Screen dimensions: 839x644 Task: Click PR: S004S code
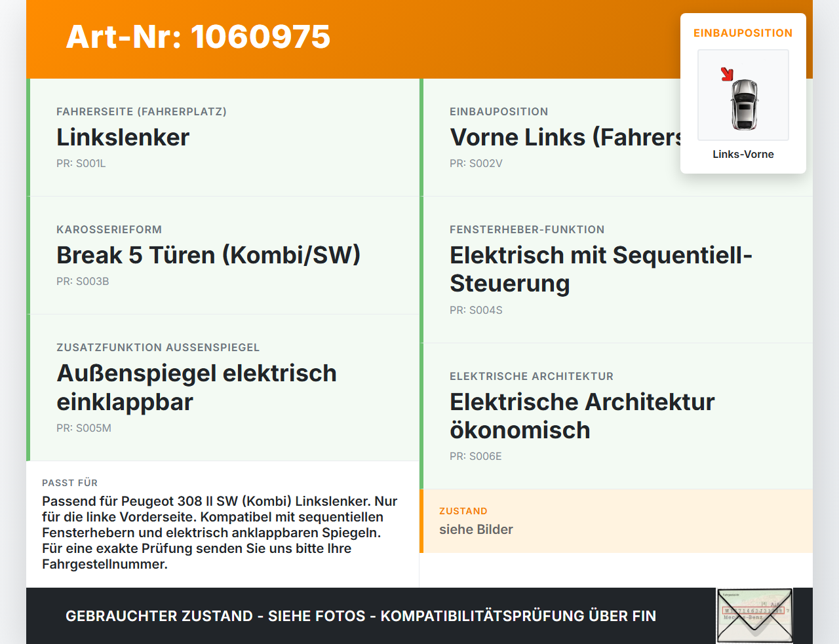(x=476, y=310)
